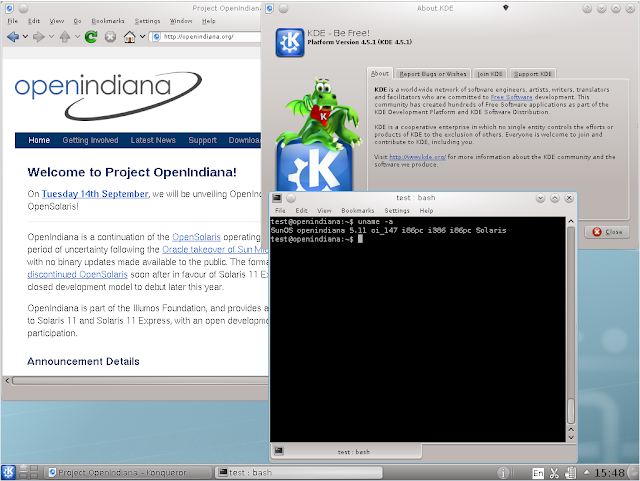Switch to the Support KDE tab

pyautogui.click(x=533, y=74)
